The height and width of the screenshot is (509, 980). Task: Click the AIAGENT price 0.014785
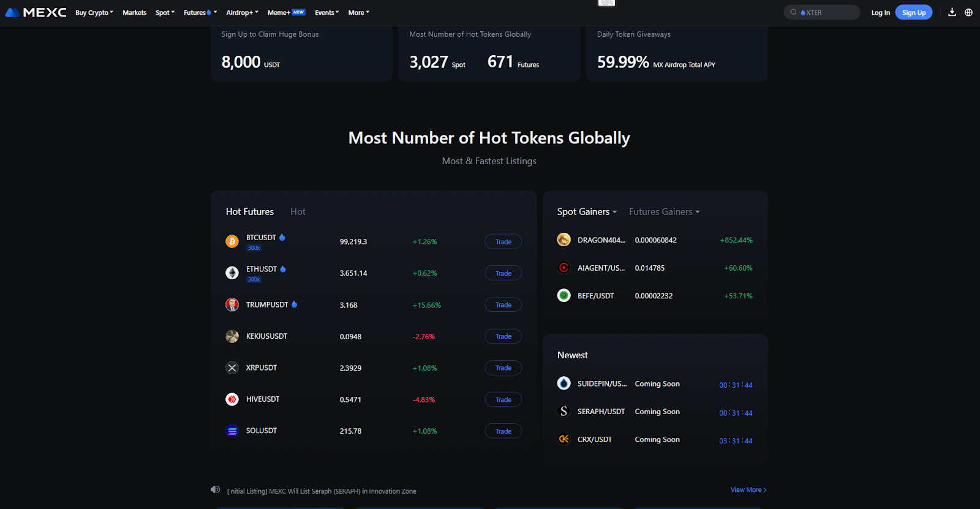tap(650, 268)
